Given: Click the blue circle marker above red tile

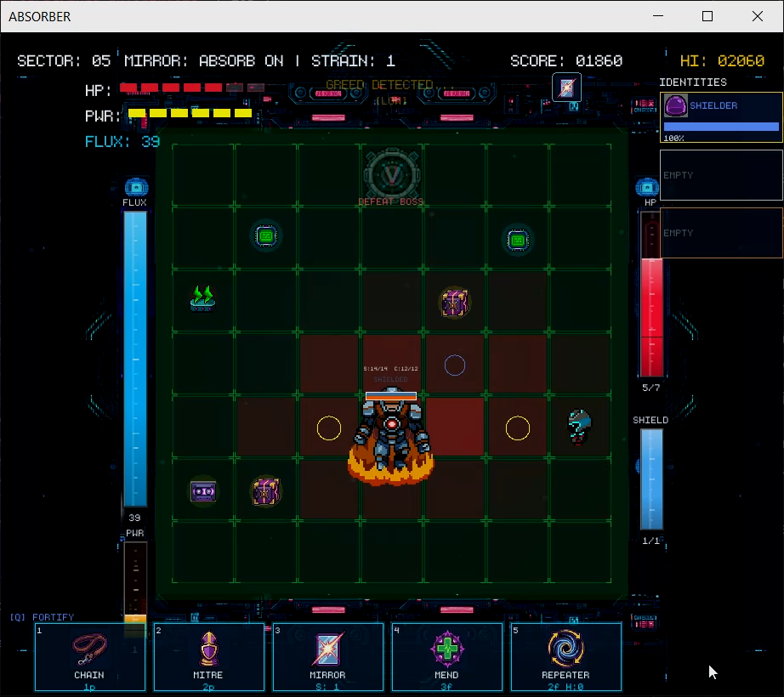Looking at the screenshot, I should pos(455,365).
